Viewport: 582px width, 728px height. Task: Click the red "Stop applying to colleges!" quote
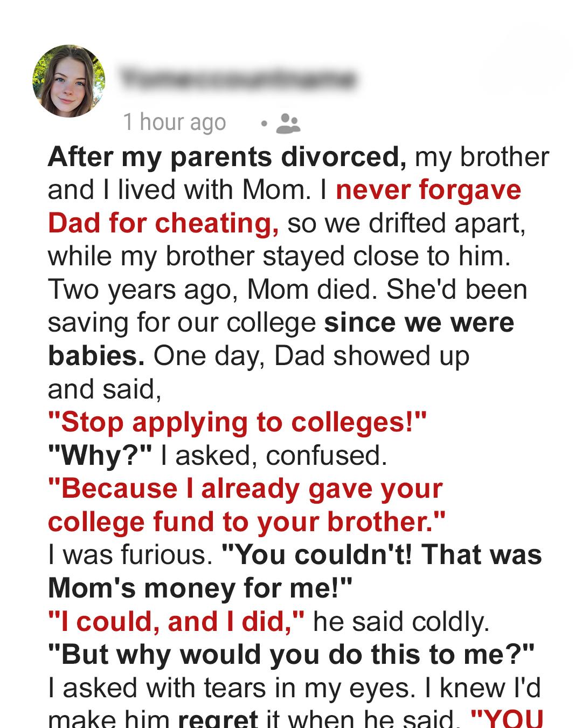click(237, 422)
